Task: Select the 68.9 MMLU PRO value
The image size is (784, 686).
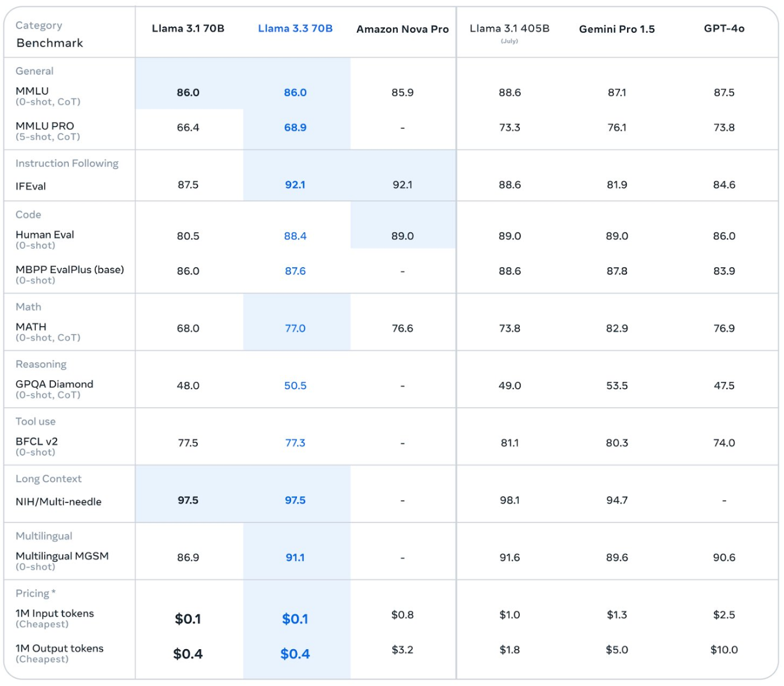Action: click(x=295, y=128)
